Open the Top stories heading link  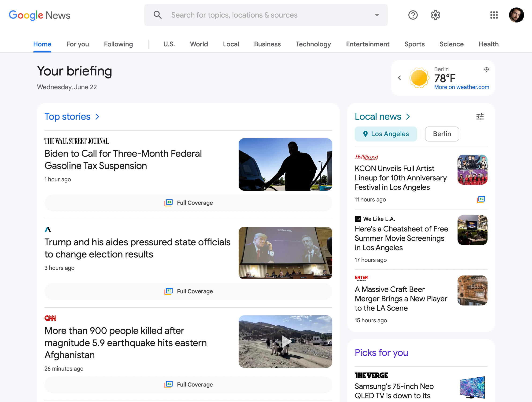pyautogui.click(x=67, y=116)
